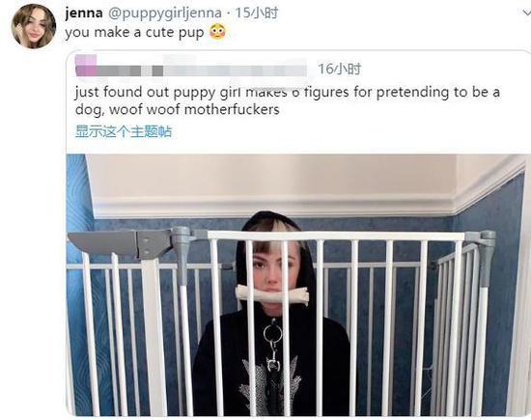Open the @puppygirljenna handle link
Image resolution: width=531 pixels, height=420 pixels.
(165, 14)
